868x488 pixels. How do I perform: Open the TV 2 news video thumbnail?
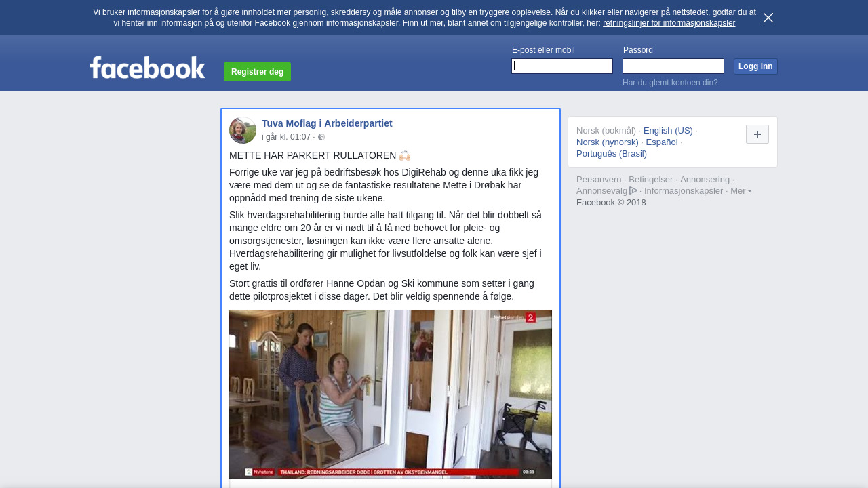pyautogui.click(x=391, y=394)
